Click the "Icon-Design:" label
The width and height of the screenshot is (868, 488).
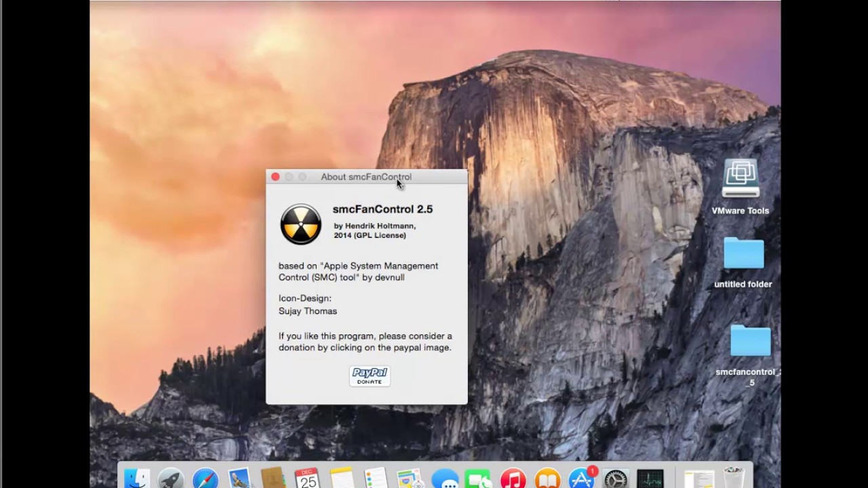click(x=305, y=298)
